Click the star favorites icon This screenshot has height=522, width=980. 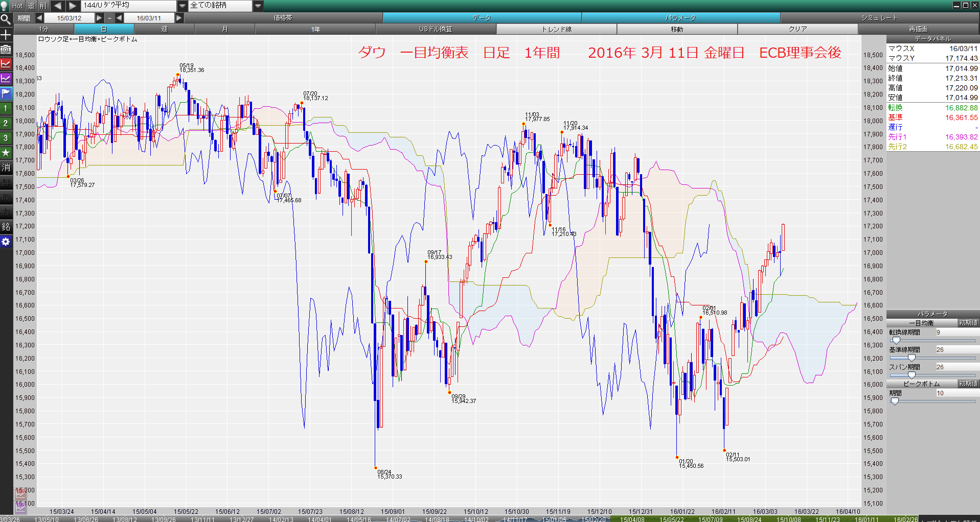(6, 153)
